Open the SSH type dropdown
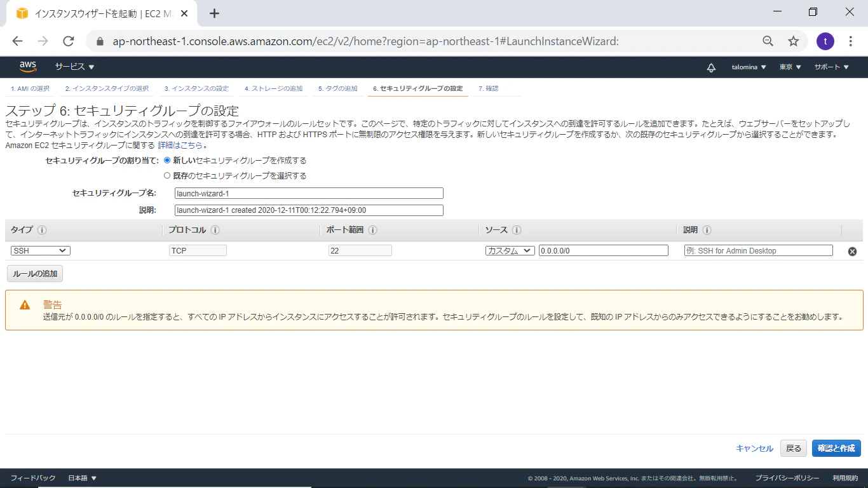 [41, 251]
